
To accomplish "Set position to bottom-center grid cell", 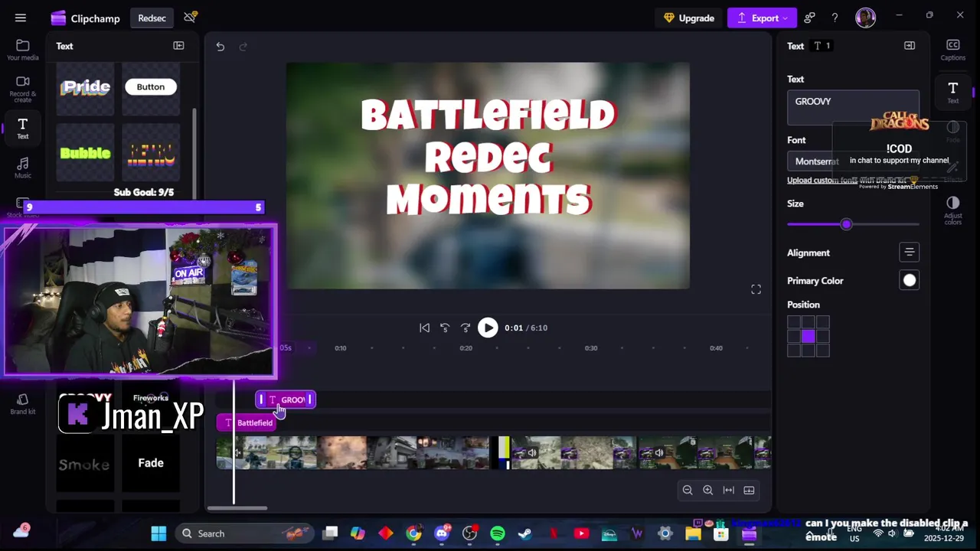I will click(808, 350).
